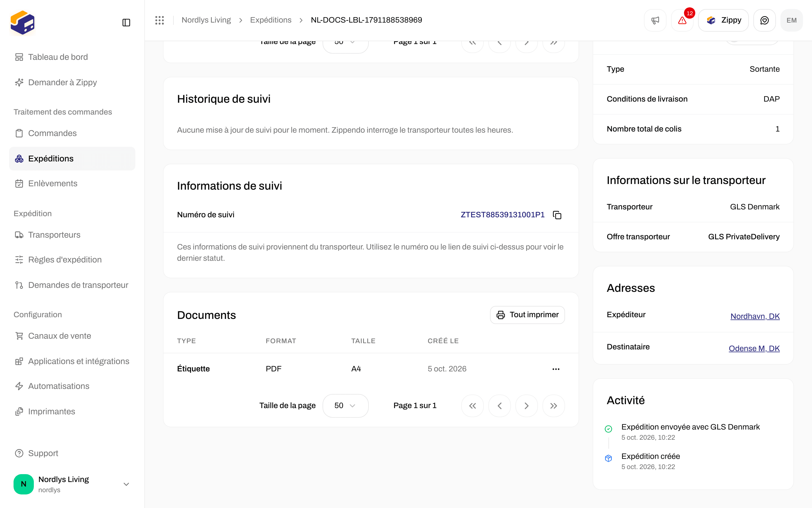Open Automatisations in sidebar
The width and height of the screenshot is (812, 508).
(x=72, y=386)
